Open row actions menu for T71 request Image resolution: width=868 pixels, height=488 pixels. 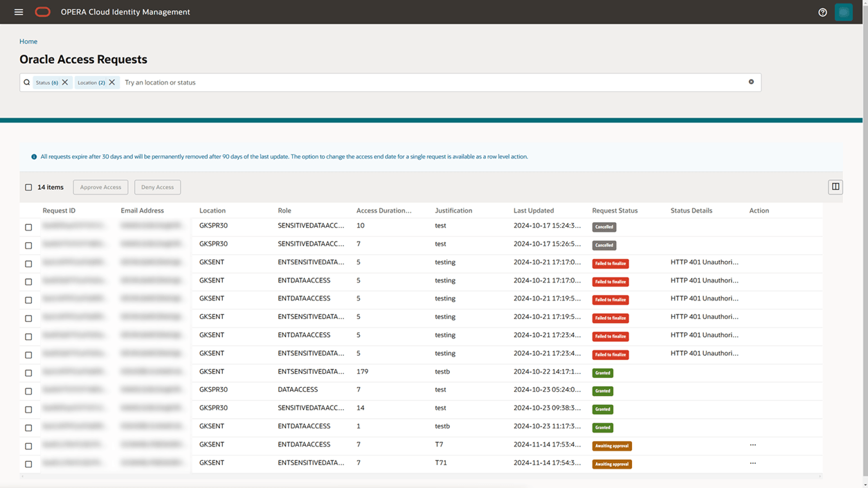click(753, 462)
